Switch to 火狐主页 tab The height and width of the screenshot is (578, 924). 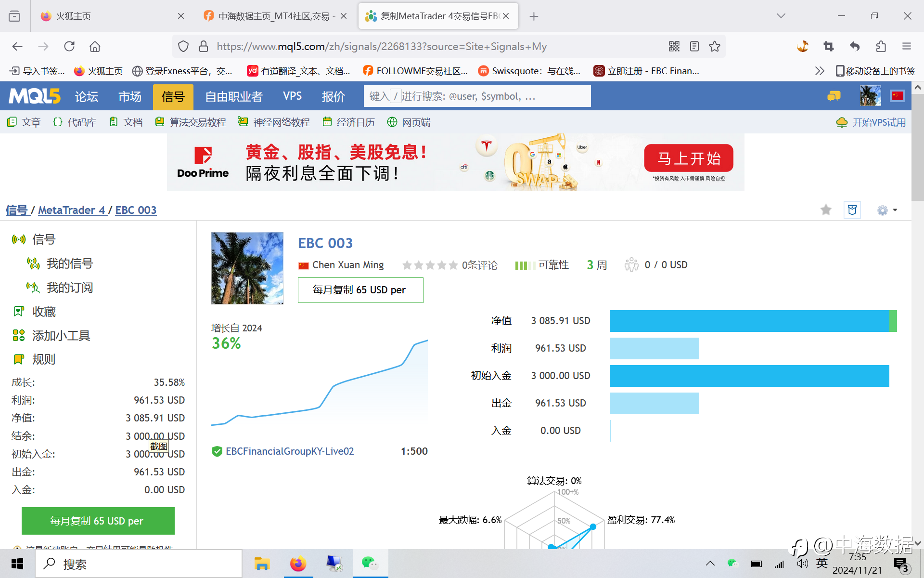coord(112,16)
